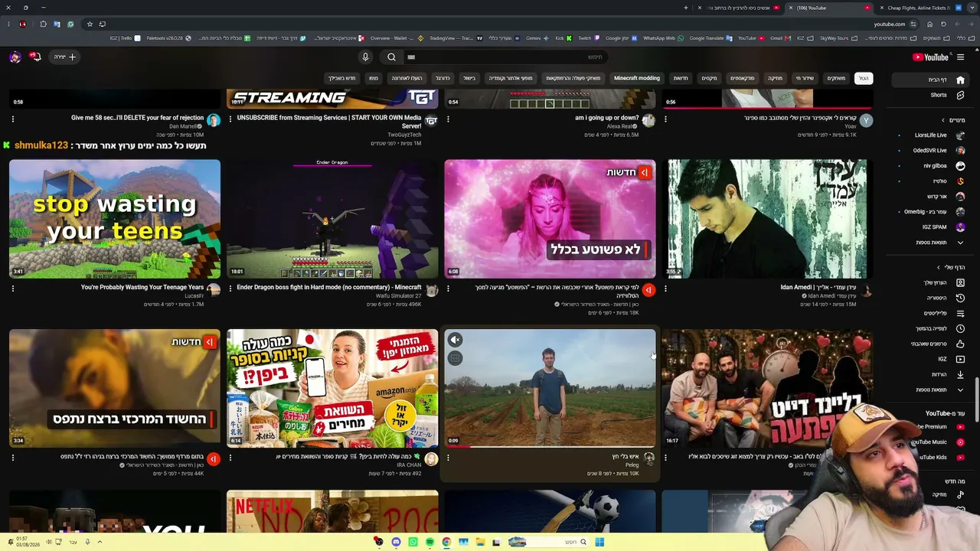Open the notifications bell
Screen dimensions: 980x551
(x=35, y=57)
